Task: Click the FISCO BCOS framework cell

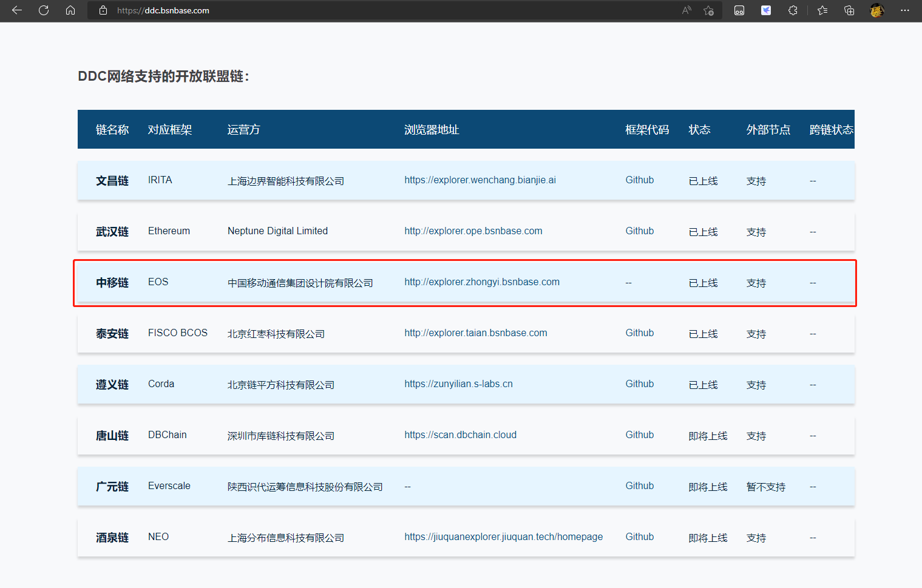Action: 178,333
